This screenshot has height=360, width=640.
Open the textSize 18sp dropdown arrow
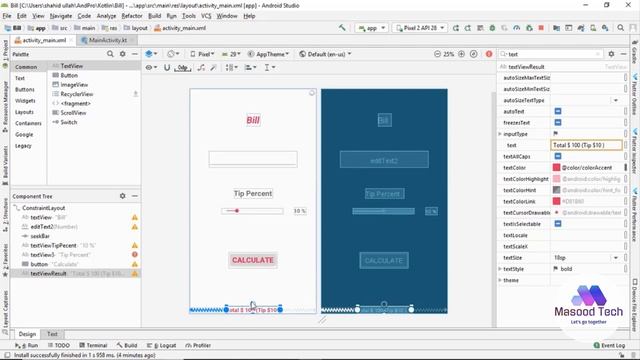(x=616, y=258)
